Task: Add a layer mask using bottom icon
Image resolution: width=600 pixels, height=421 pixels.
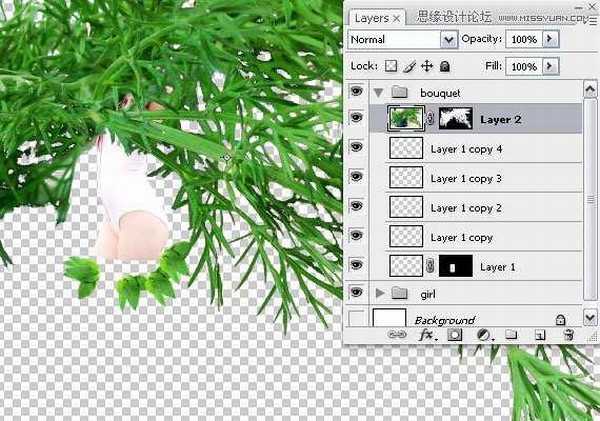Action: pyautogui.click(x=457, y=336)
